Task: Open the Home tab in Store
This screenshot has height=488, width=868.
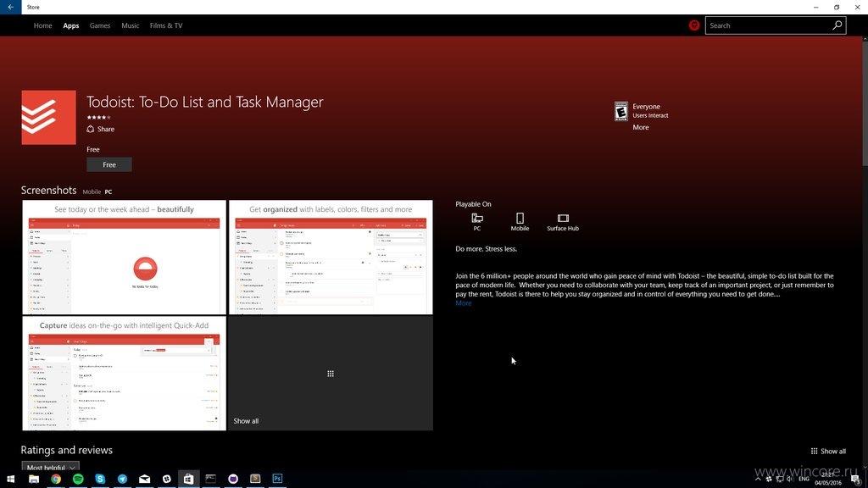Action: tap(42, 25)
